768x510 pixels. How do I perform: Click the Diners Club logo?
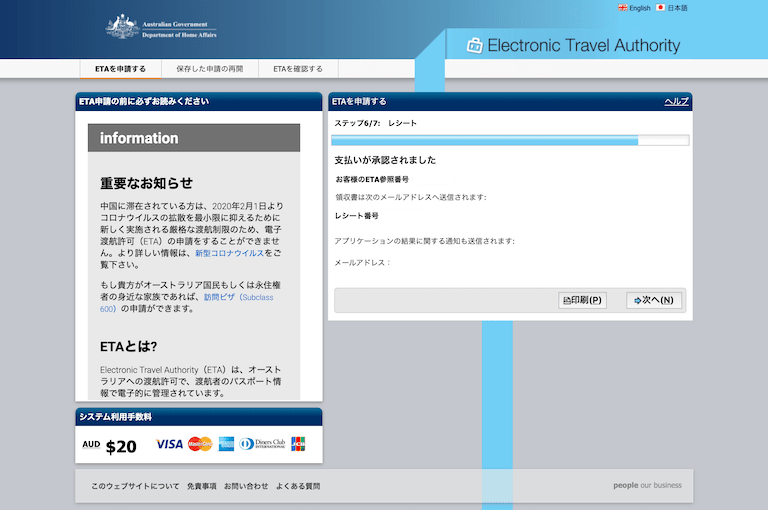coord(262,444)
